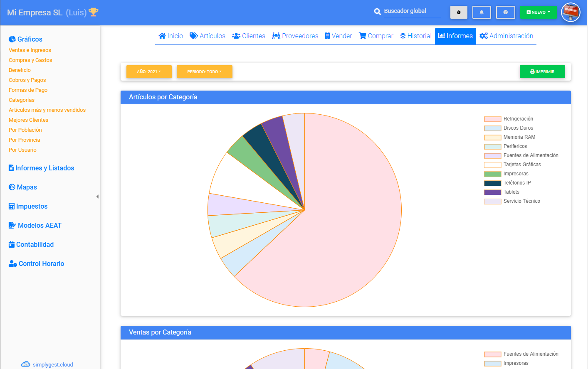Open the PERIODO: TODO dropdown
Viewport: 588px width, 369px height.
204,71
